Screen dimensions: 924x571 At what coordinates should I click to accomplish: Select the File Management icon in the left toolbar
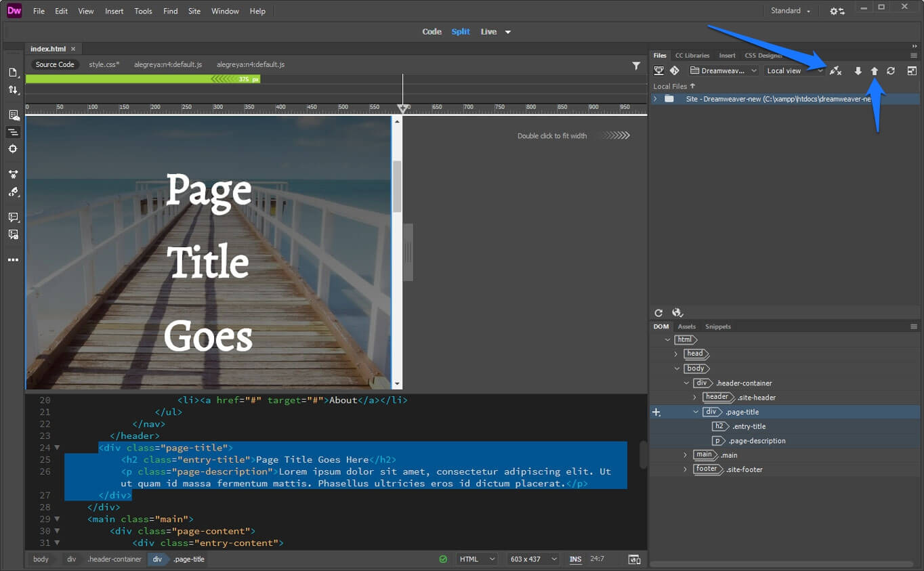click(13, 89)
